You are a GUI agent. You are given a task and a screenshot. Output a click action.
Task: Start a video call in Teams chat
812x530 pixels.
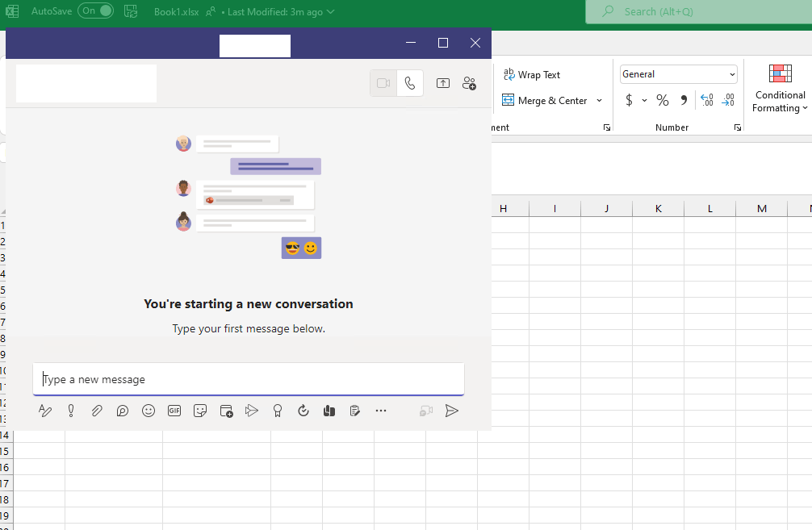pos(383,83)
